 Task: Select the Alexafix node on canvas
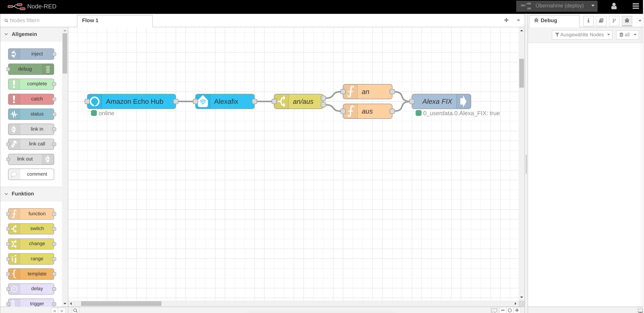(225, 101)
